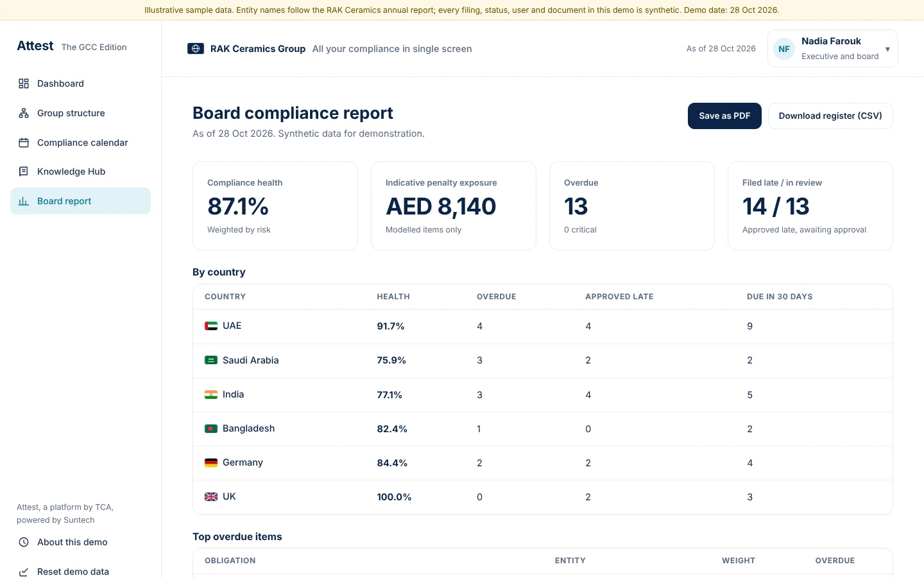924x578 pixels.
Task: Click the UAE flag icon
Action: tap(211, 326)
